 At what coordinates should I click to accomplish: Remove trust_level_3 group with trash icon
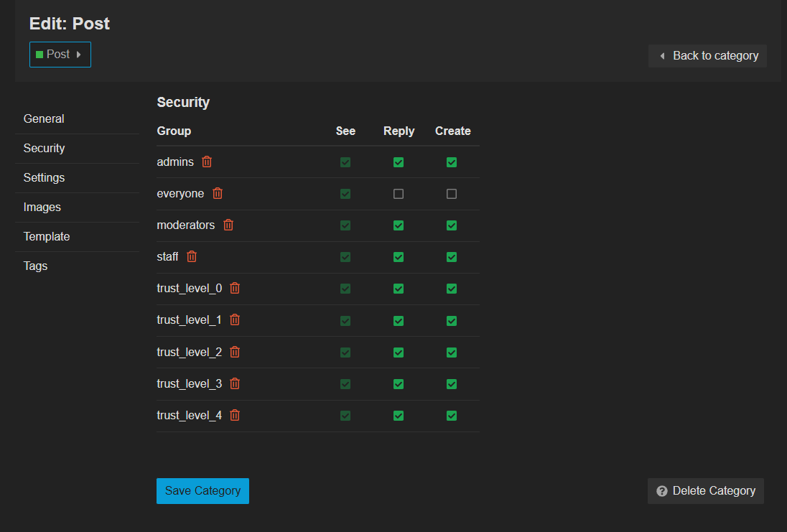click(235, 383)
